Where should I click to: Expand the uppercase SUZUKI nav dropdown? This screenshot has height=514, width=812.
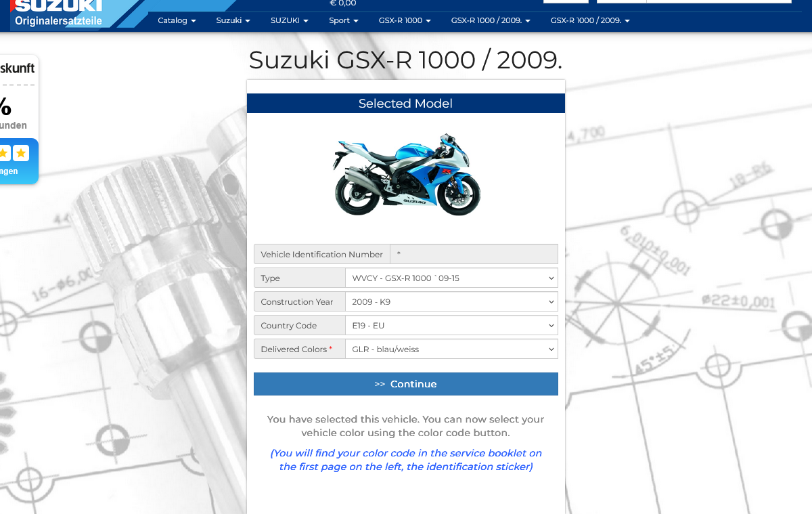click(289, 20)
